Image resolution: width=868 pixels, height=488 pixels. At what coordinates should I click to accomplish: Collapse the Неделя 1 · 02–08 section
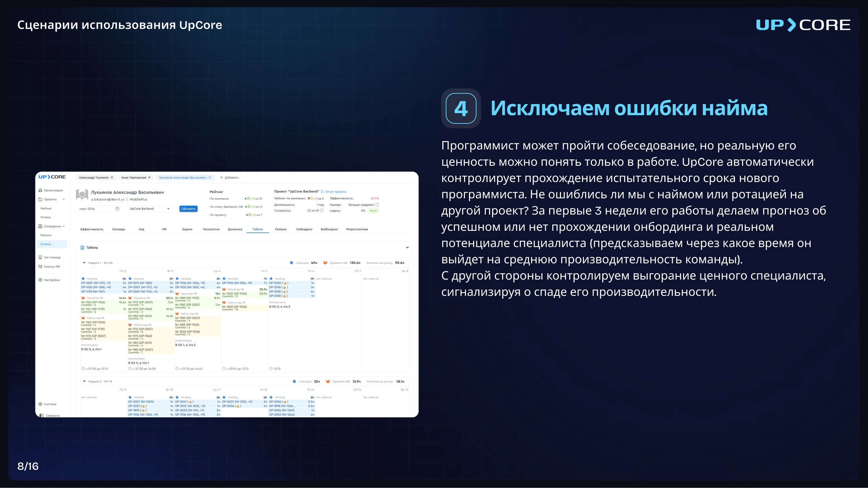84,263
